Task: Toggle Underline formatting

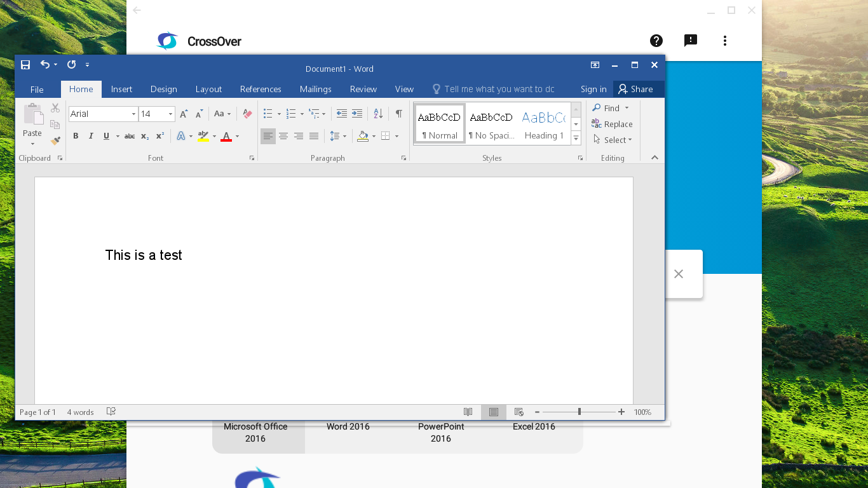Action: pos(106,136)
